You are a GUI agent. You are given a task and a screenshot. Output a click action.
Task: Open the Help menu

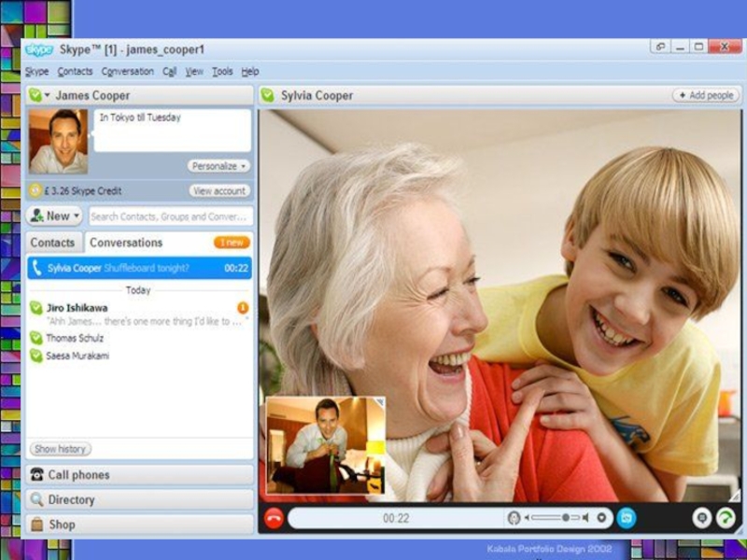[249, 72]
